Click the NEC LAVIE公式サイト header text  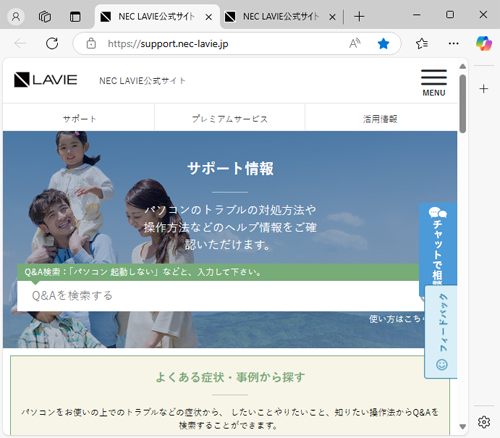tap(142, 81)
